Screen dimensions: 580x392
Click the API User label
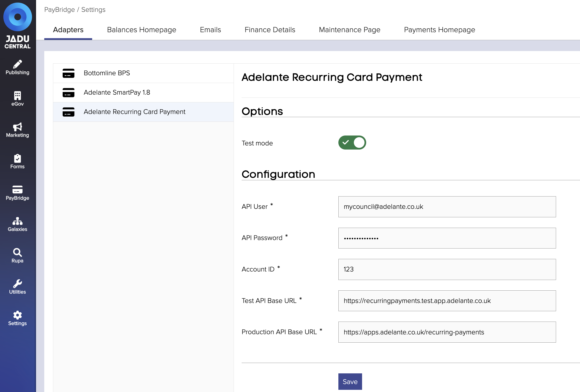tap(254, 207)
